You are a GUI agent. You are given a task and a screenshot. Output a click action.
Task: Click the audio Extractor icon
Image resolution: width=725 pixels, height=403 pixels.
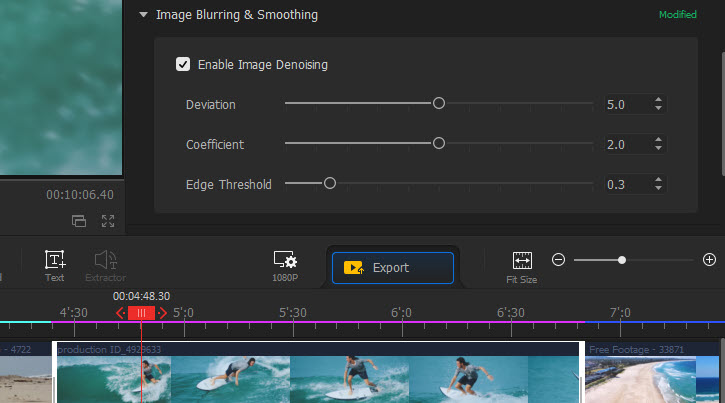(x=105, y=260)
